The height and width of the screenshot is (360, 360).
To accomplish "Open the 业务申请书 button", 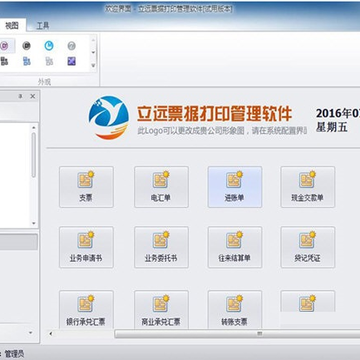I will coord(86,247).
